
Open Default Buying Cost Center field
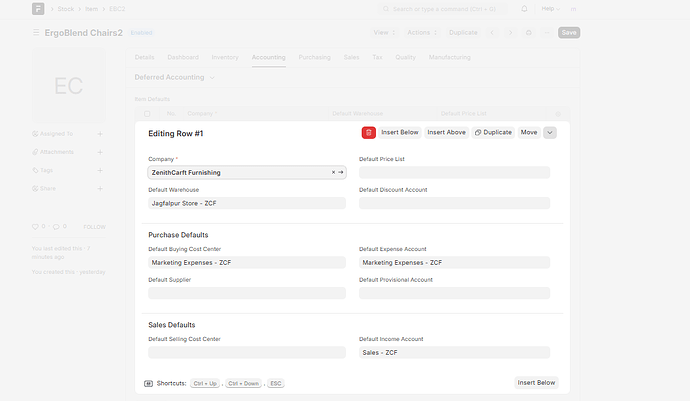[x=247, y=263]
